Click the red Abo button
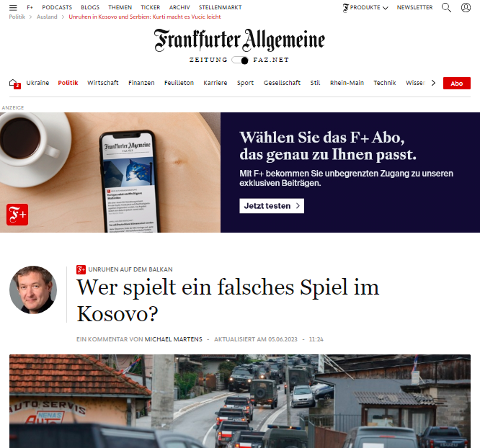The width and height of the screenshot is (480, 448). 456,84
